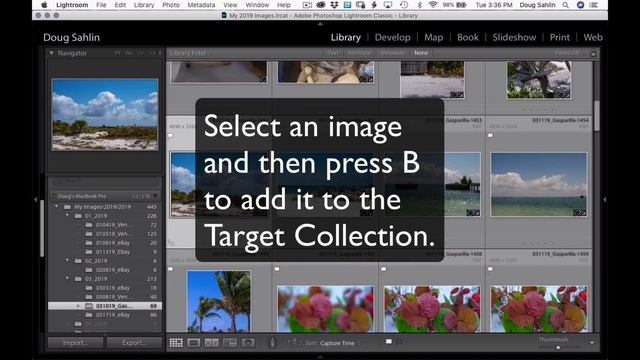Select the Text library filter

(x=333, y=53)
